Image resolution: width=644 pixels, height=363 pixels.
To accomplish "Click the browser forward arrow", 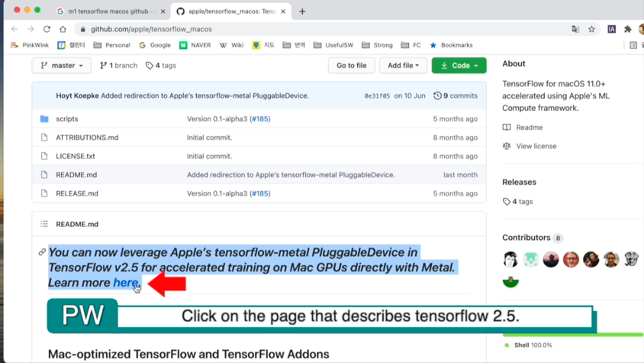I will pyautogui.click(x=31, y=29).
